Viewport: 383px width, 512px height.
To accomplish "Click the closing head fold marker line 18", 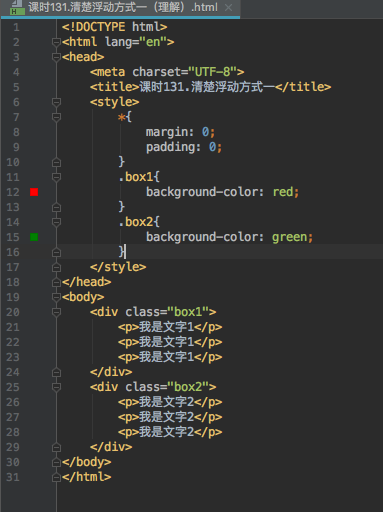I will [56, 282].
